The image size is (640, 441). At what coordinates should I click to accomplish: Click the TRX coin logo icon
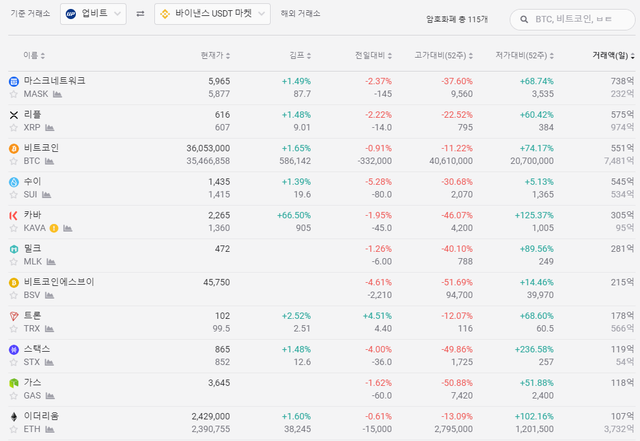tap(14, 316)
